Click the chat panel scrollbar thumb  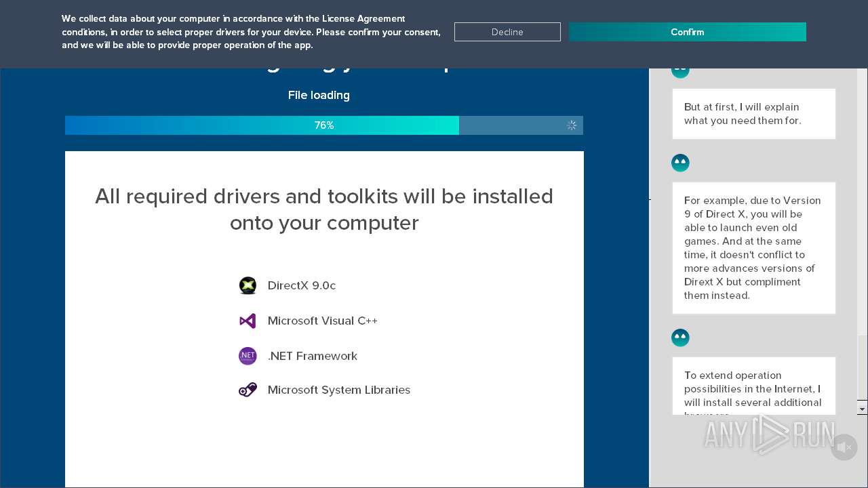click(863, 366)
